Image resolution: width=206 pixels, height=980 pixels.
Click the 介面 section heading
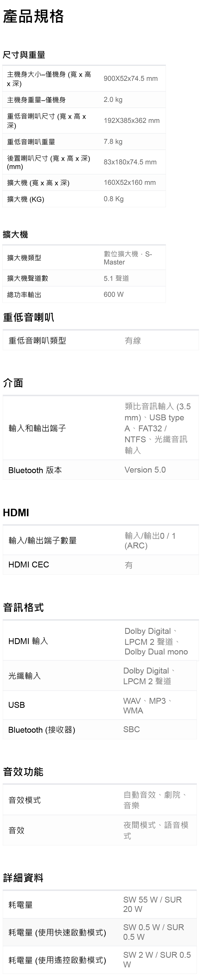coord(13,383)
